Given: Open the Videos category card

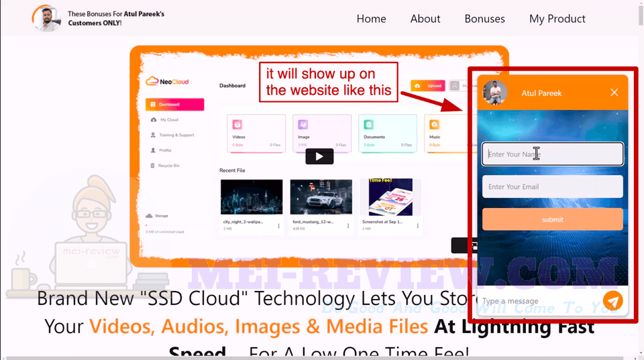Looking at the screenshot, I should pos(256,133).
